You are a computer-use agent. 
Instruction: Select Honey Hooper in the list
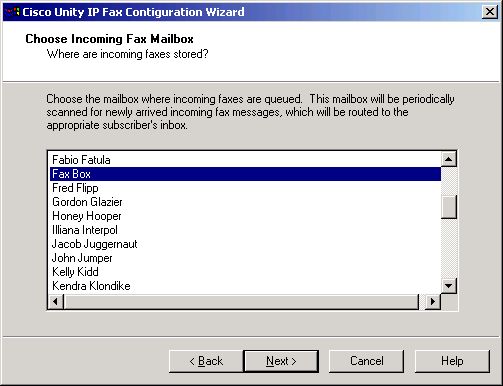[245, 216]
